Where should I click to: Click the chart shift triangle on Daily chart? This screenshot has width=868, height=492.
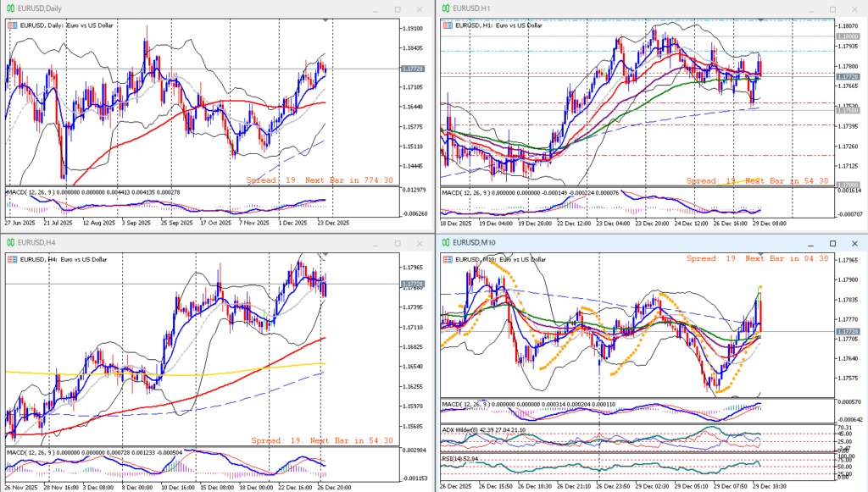pos(326,19)
